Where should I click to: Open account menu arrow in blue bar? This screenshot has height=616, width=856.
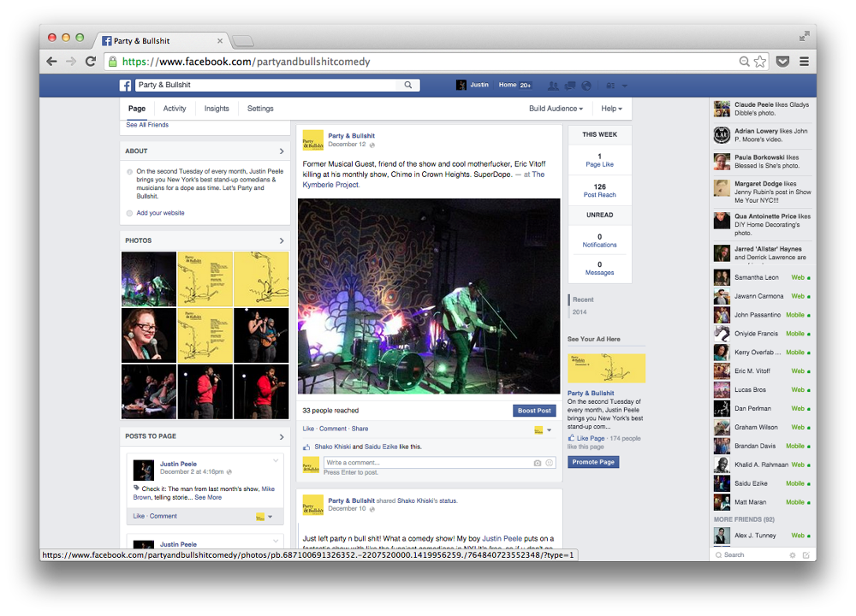pyautogui.click(x=625, y=86)
